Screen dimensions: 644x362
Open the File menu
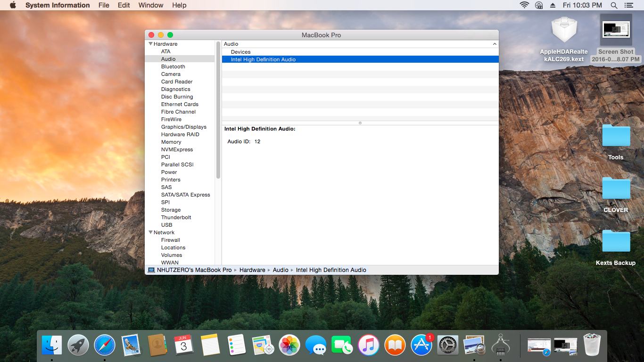104,5
